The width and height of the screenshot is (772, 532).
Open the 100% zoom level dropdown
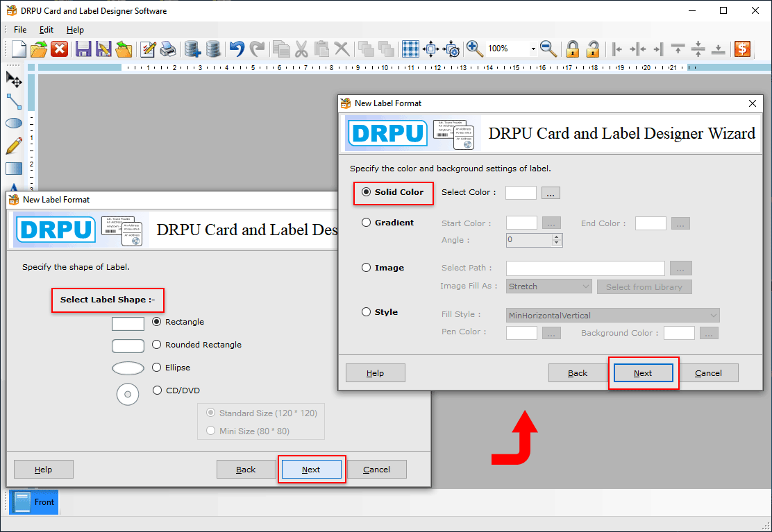point(532,49)
